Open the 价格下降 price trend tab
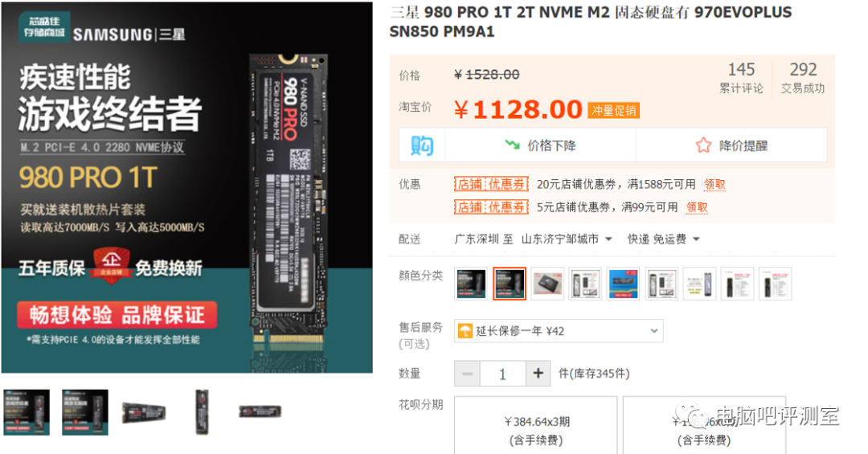The width and height of the screenshot is (868, 454). (x=540, y=145)
